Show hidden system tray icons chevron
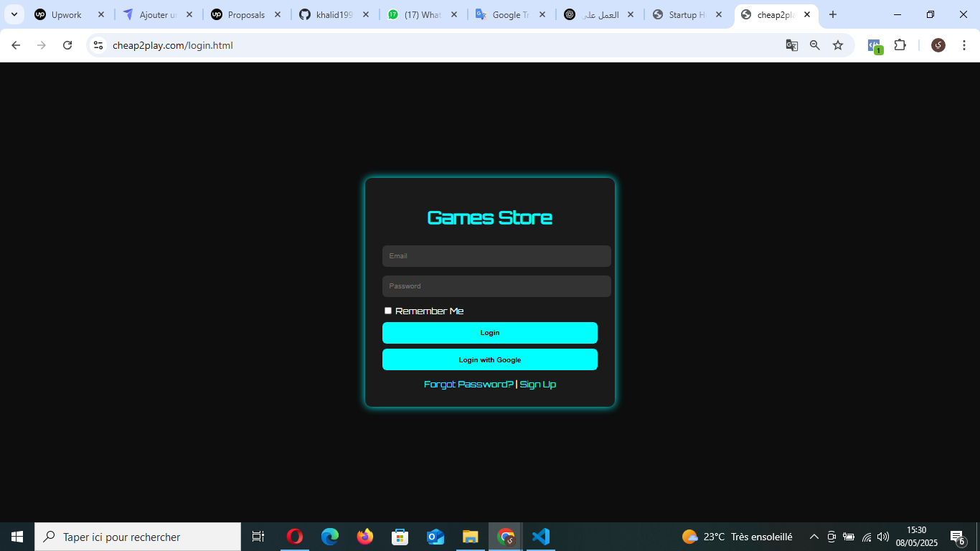Screen dimensions: 980x551 814,537
